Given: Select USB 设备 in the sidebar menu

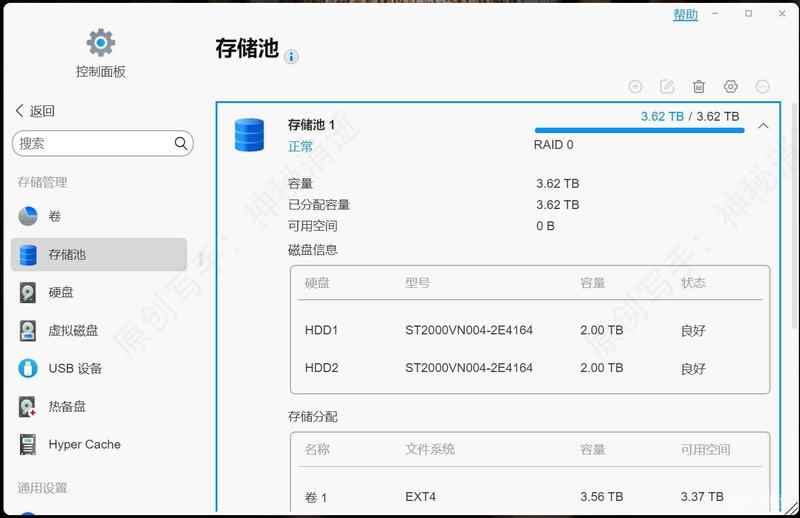Looking at the screenshot, I should pos(99,368).
